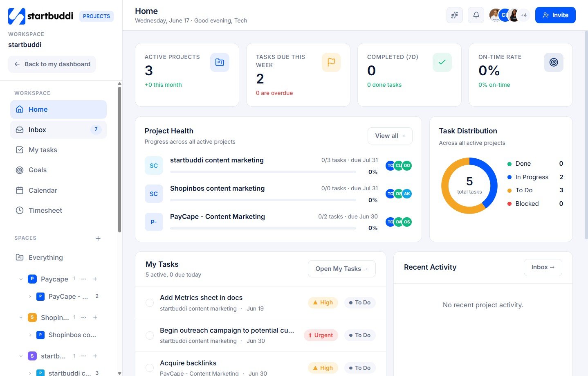Collapse the Shopin... space

point(21,317)
